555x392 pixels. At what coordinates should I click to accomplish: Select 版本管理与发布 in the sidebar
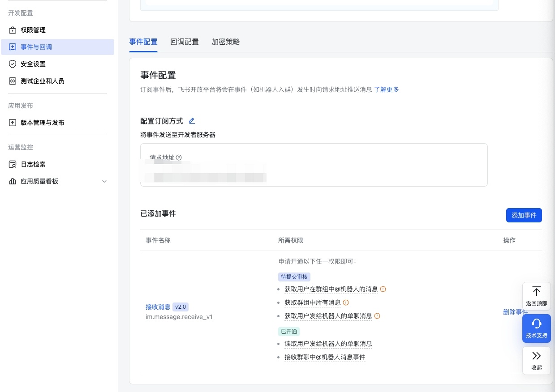pyautogui.click(x=42, y=123)
